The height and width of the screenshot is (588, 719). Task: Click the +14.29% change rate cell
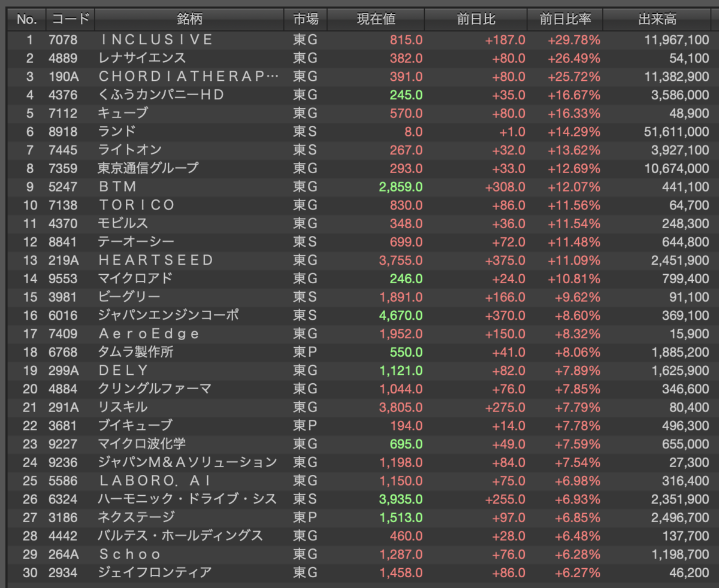[x=574, y=132]
